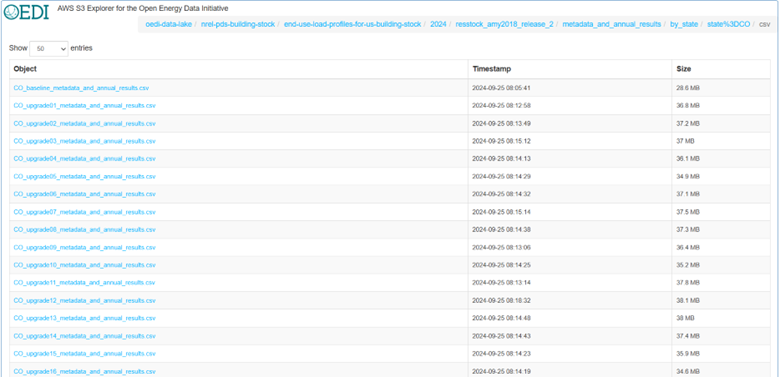The image size is (780, 377).
Task: Go to state%3DCO breadcrumb
Action: point(728,24)
